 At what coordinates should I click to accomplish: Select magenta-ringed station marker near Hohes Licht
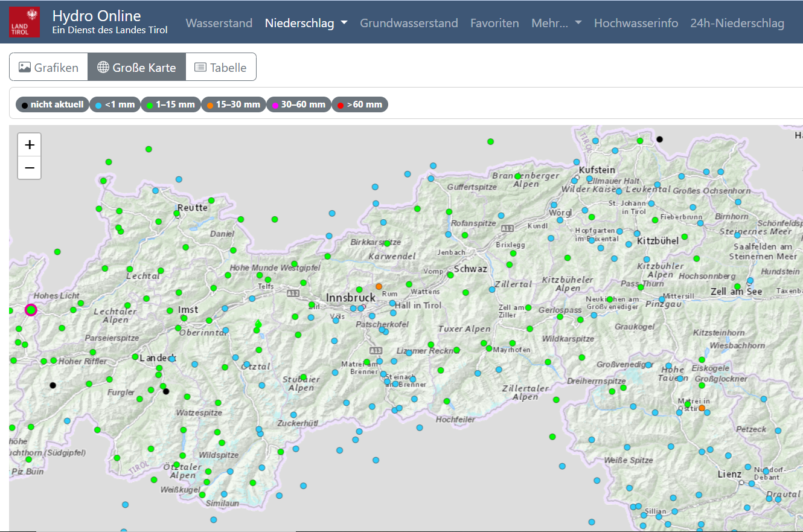pos(31,310)
